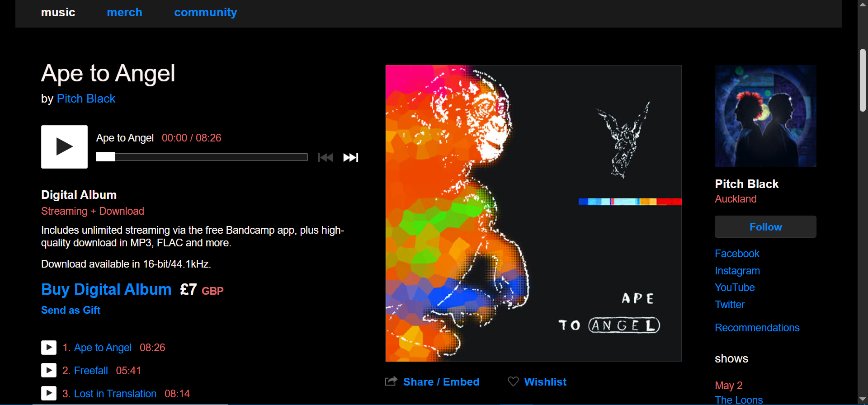Screen dimensions: 868x405
Task: Visit the band's Facebook page
Action: point(736,254)
